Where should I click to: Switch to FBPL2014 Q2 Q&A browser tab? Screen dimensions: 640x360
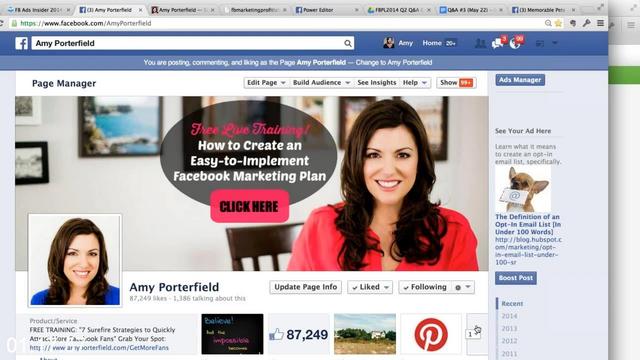(x=399, y=10)
